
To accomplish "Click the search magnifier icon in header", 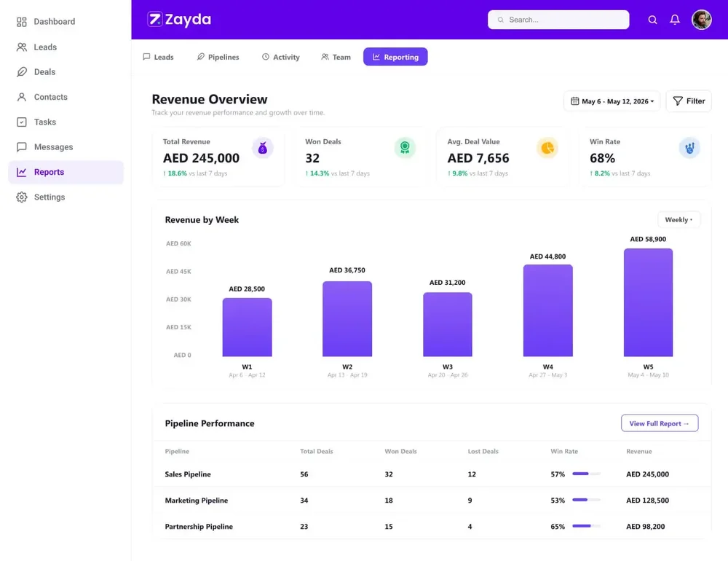I will tap(652, 20).
